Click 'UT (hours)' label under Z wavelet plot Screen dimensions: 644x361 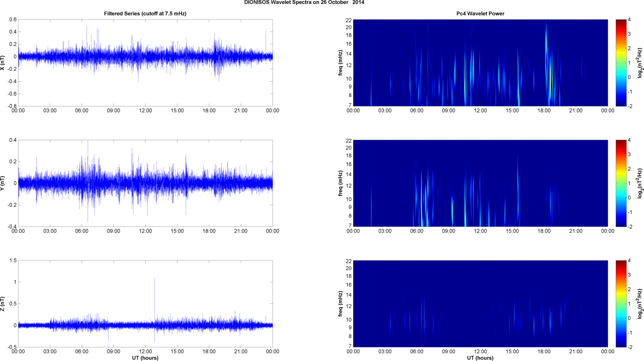(x=480, y=358)
